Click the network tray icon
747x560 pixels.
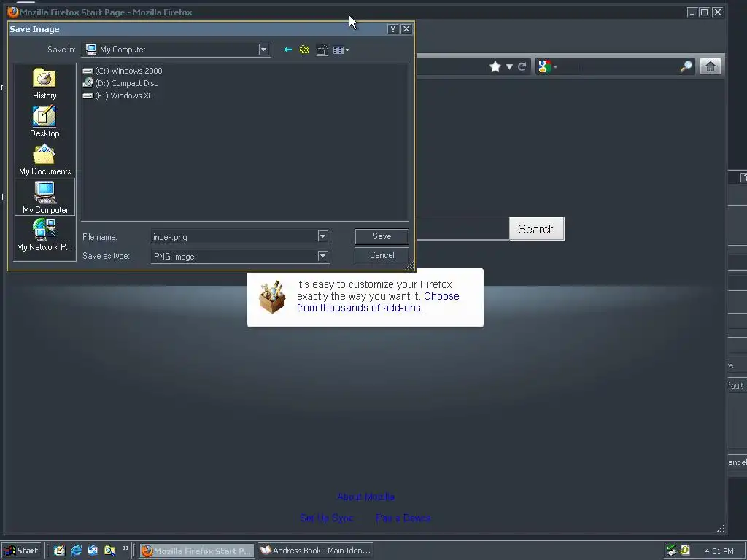(x=672, y=551)
